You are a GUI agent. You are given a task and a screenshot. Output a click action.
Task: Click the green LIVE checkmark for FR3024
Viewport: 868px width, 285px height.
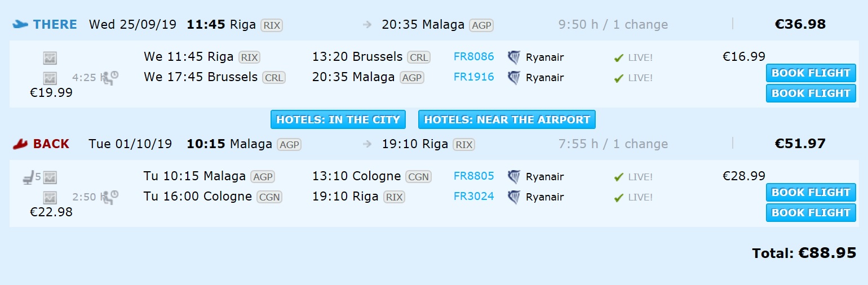(619, 198)
